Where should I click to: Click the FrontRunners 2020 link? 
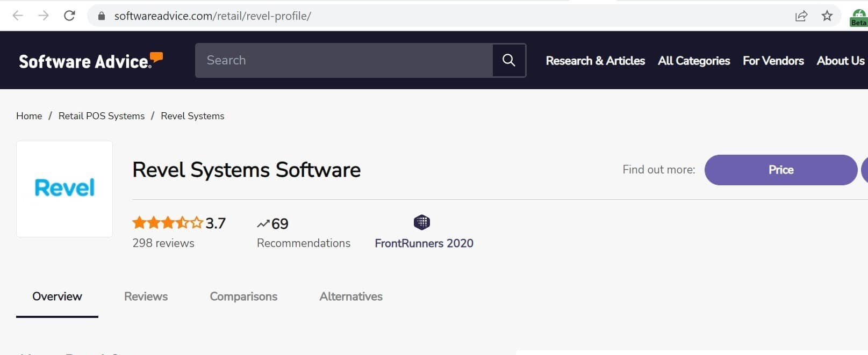(x=424, y=243)
